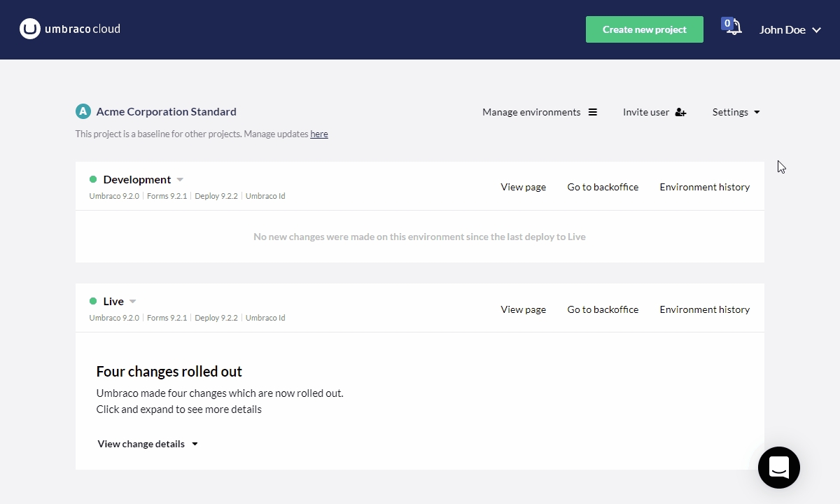Open View page for Development
The image size is (840, 504).
(x=523, y=187)
